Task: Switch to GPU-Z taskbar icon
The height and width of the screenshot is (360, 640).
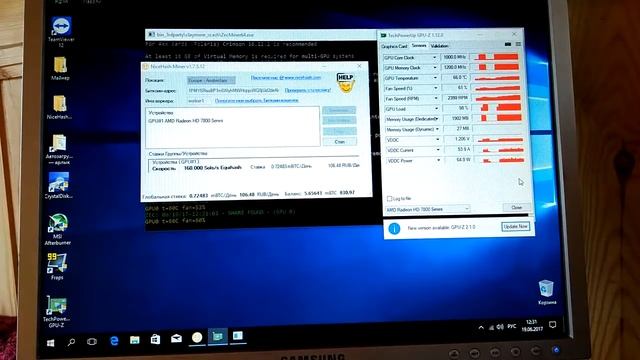Action: click(x=218, y=336)
